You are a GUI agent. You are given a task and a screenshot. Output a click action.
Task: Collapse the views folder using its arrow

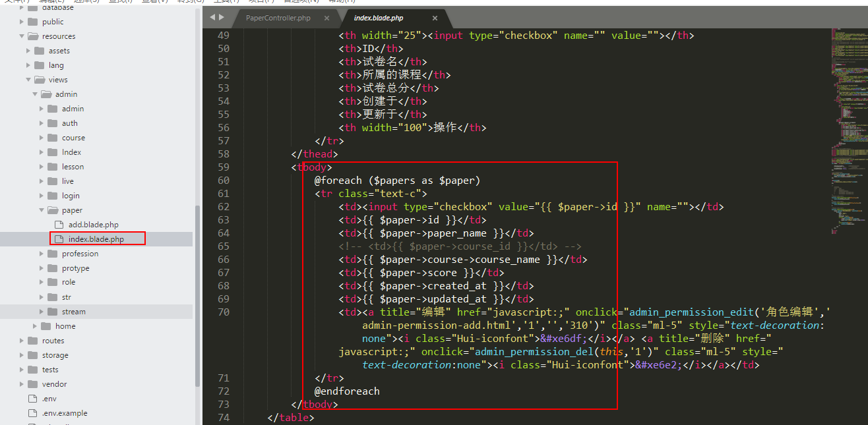point(28,80)
